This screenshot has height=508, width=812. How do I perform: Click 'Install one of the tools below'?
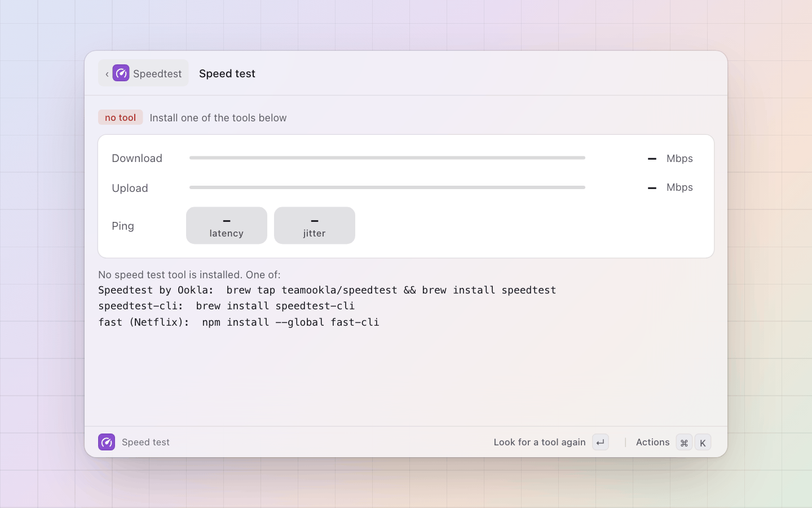pyautogui.click(x=218, y=118)
